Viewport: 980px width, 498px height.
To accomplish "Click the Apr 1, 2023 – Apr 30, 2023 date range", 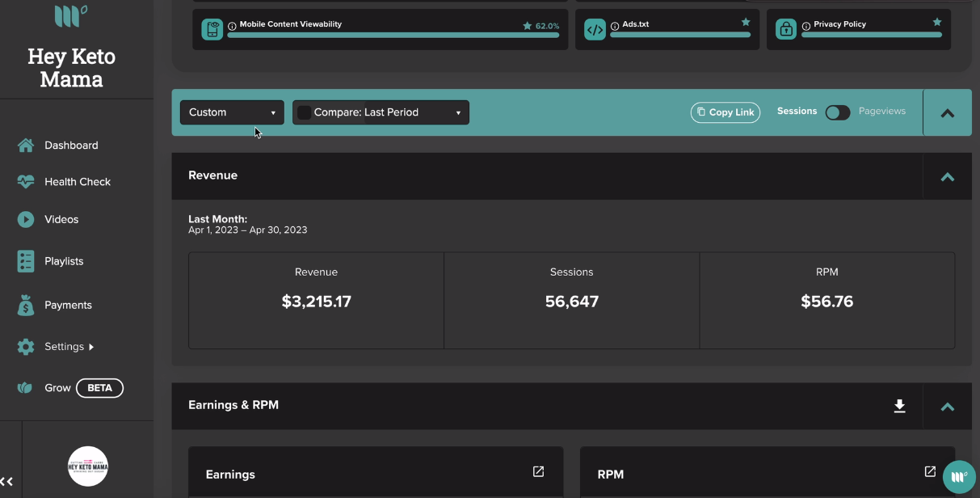I will [248, 230].
